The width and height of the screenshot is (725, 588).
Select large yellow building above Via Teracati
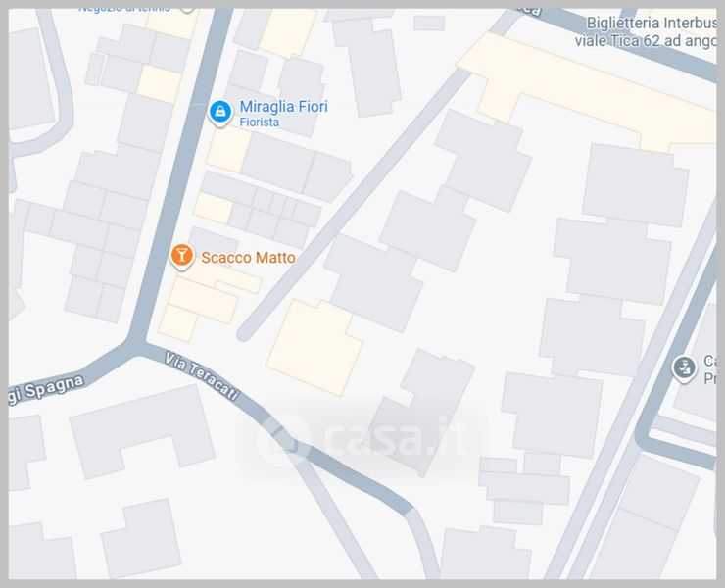click(314, 348)
